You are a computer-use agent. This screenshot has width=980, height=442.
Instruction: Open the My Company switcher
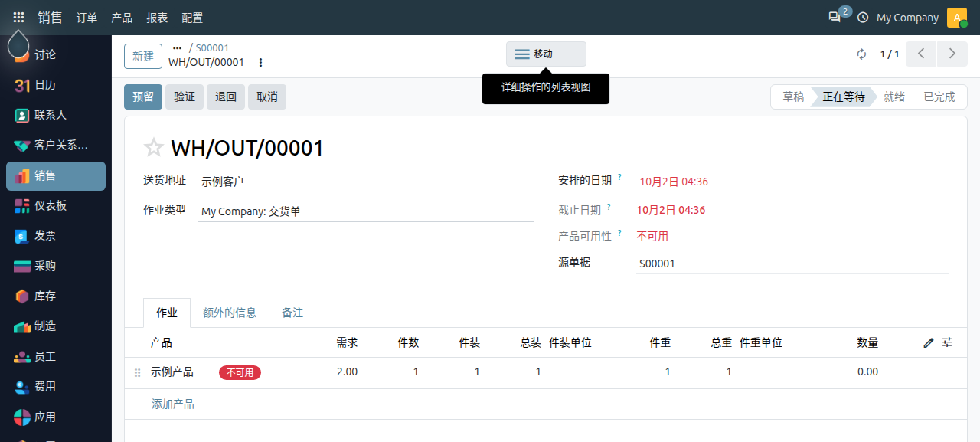tap(907, 18)
